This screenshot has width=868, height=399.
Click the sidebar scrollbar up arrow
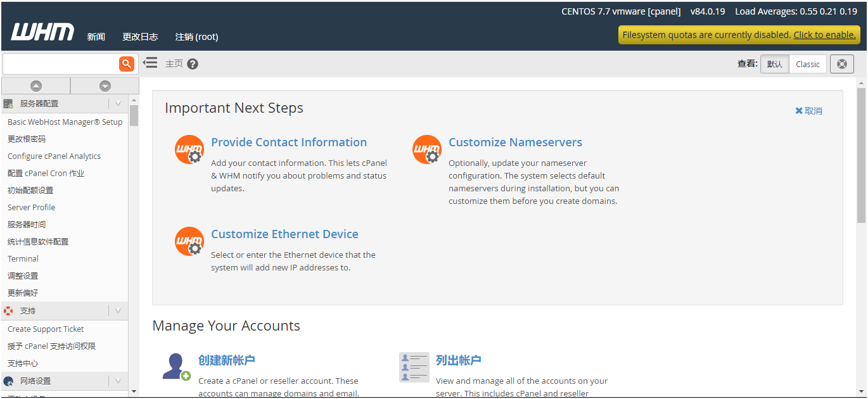134,100
